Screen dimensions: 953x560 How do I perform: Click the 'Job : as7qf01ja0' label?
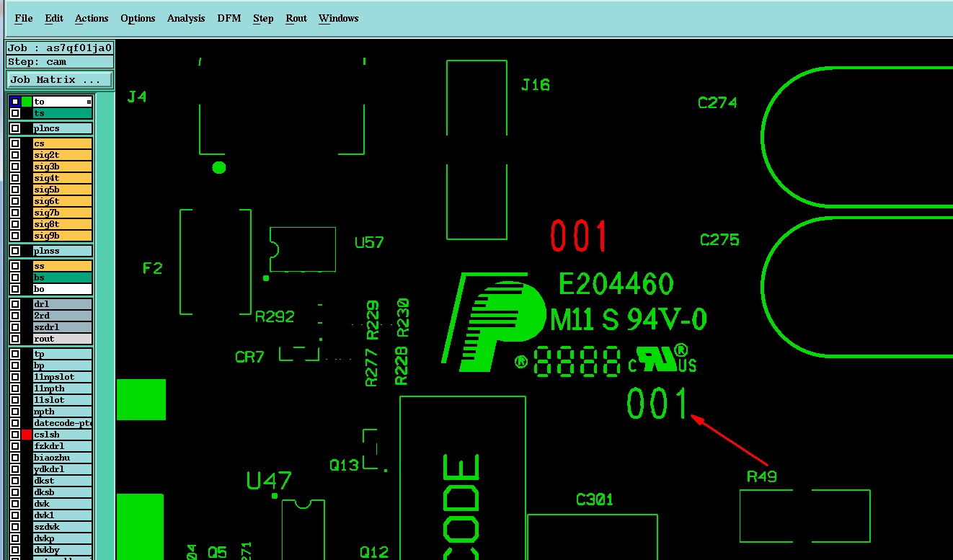[60, 48]
